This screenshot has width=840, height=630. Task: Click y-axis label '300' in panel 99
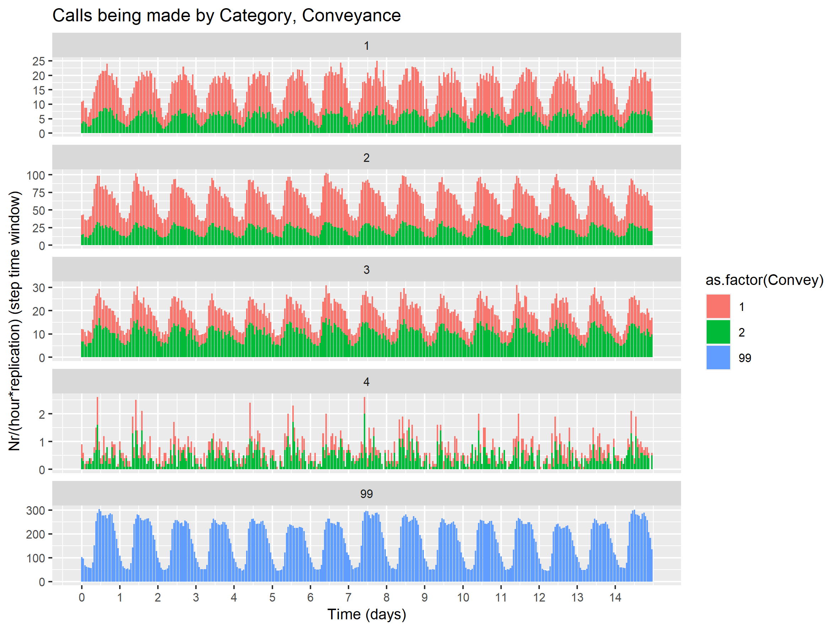tap(36, 510)
